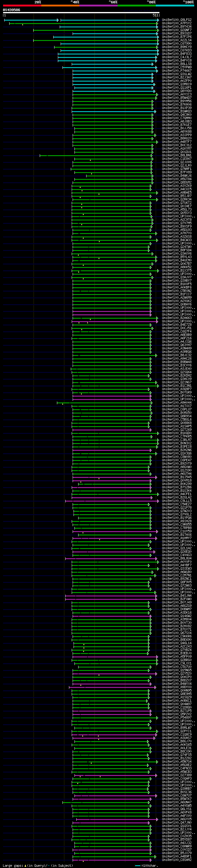
Task: Click the UniRef100_B8LLS8 hit name
Action: tap(177, 64)
